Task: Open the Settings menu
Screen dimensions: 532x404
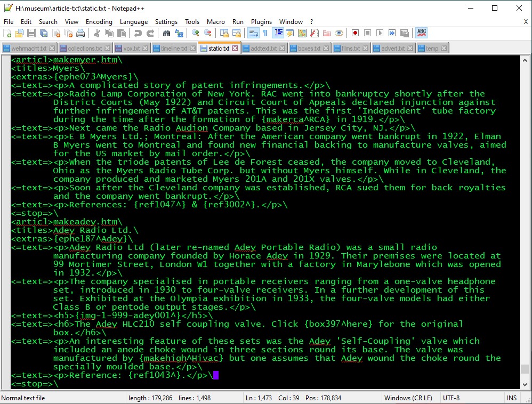Action: [166, 22]
